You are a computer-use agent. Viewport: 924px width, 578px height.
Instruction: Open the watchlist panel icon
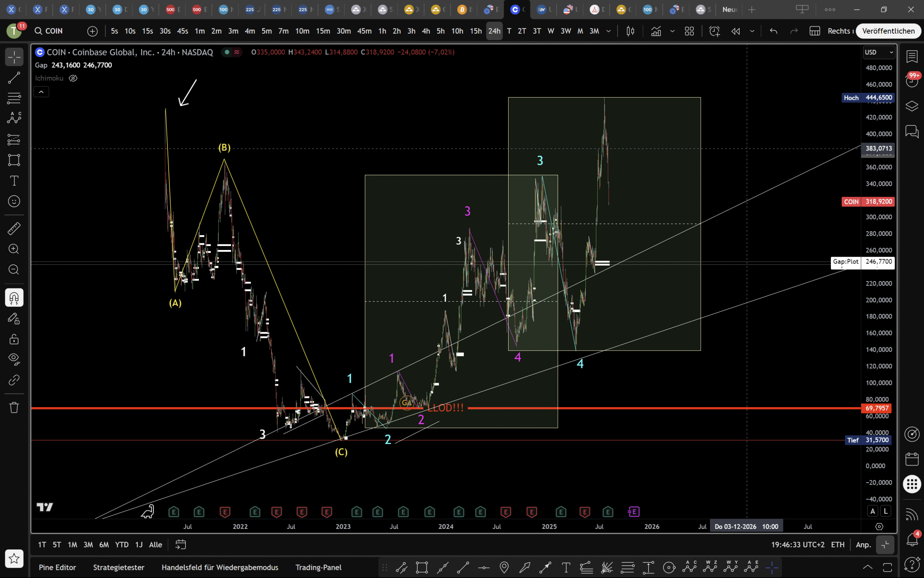click(912, 57)
